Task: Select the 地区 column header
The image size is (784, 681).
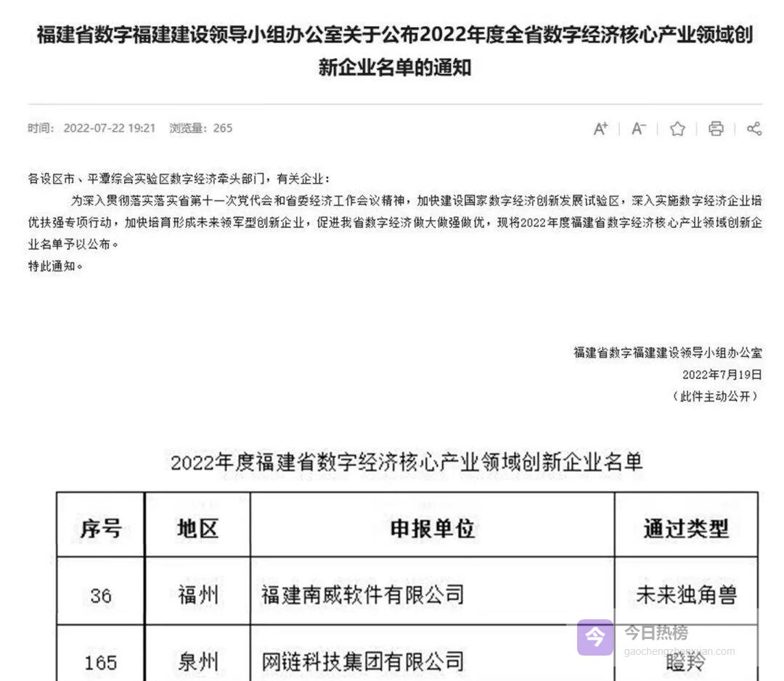Action: coord(197,528)
